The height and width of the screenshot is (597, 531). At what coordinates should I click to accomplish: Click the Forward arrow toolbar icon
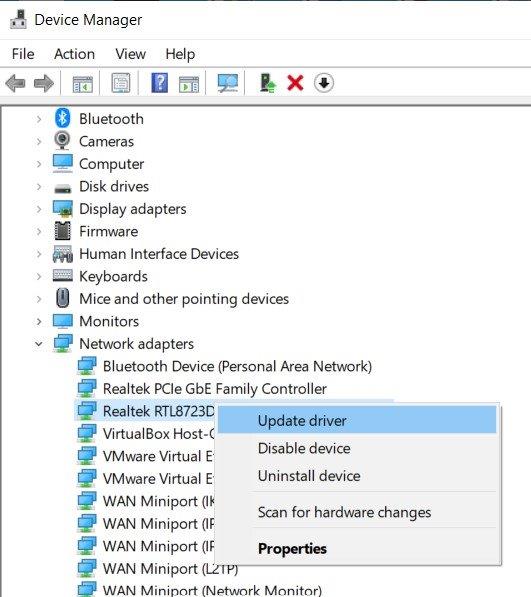coord(44,83)
